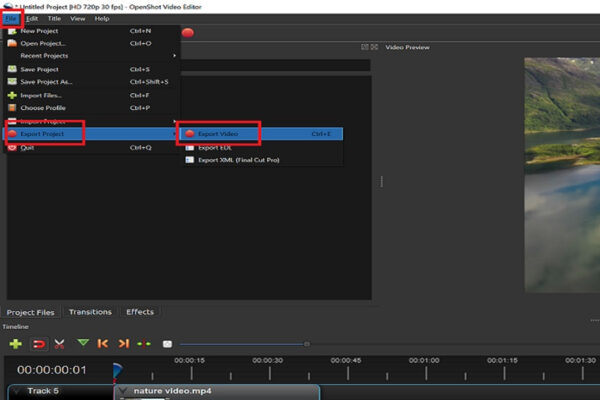Open the Edit menu
This screenshot has width=600, height=400.
coord(33,18)
